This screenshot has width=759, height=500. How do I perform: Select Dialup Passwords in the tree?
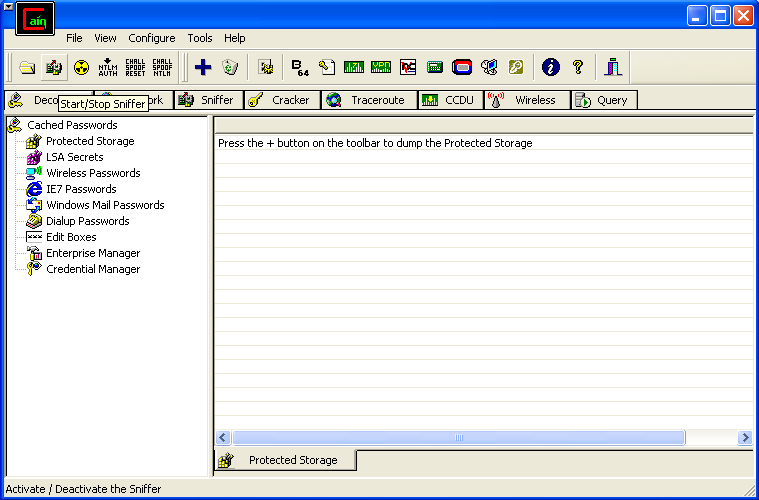(88, 221)
